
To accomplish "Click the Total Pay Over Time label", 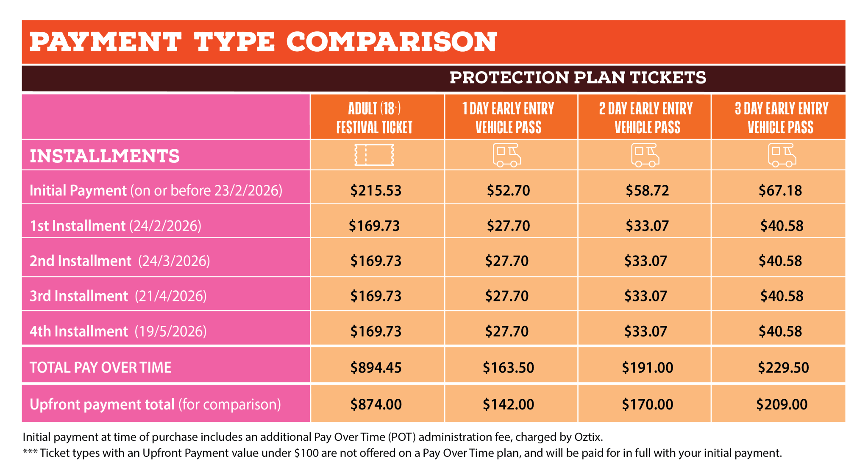I will (100, 367).
